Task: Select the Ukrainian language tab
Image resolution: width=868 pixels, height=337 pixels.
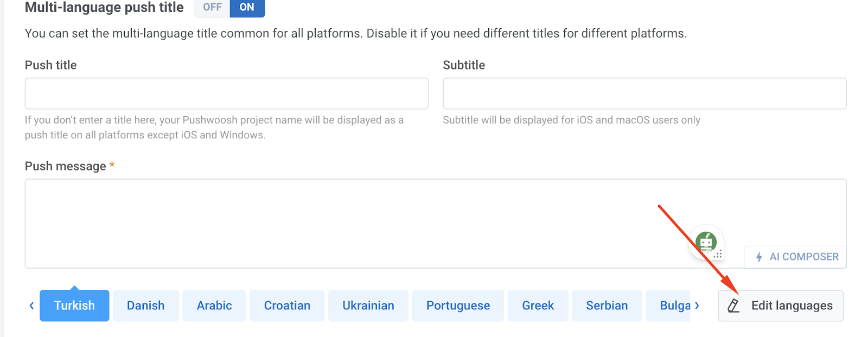Action: (x=368, y=306)
